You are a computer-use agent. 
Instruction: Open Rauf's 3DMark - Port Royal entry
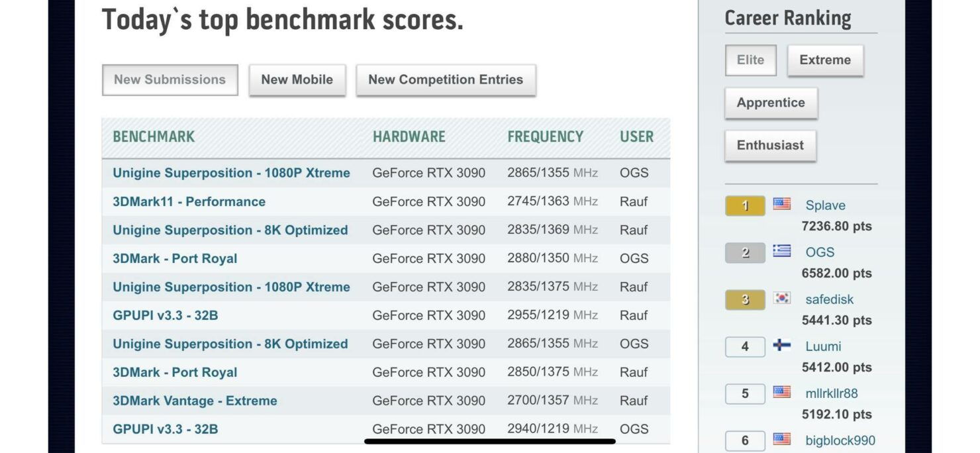click(175, 372)
